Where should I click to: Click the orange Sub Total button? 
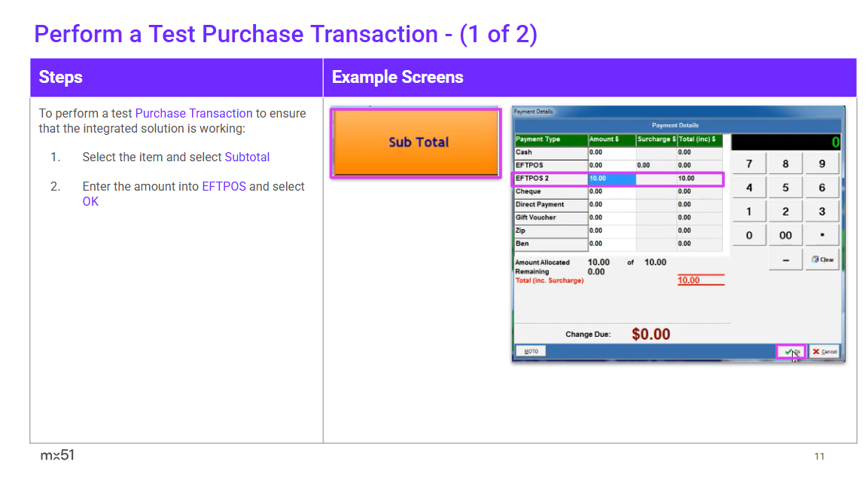(416, 142)
